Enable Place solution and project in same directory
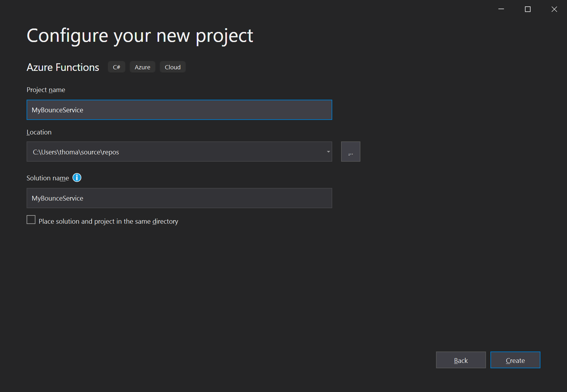 (31, 219)
